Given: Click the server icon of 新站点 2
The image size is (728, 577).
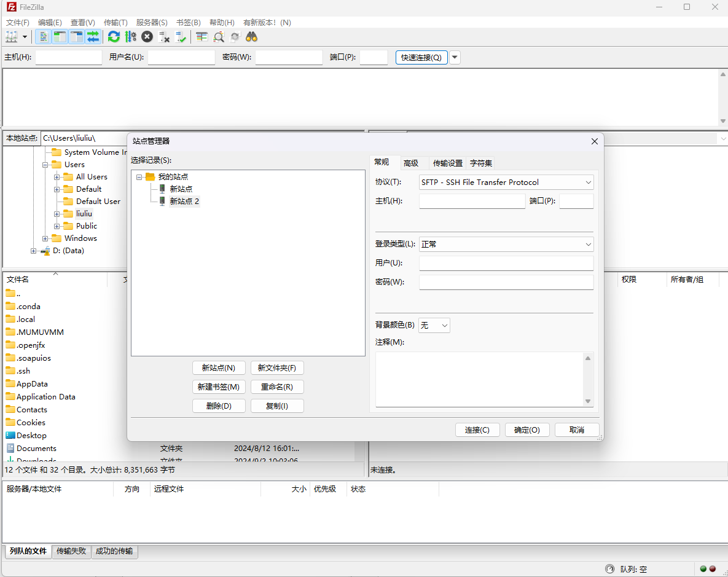Looking at the screenshot, I should (x=162, y=201).
